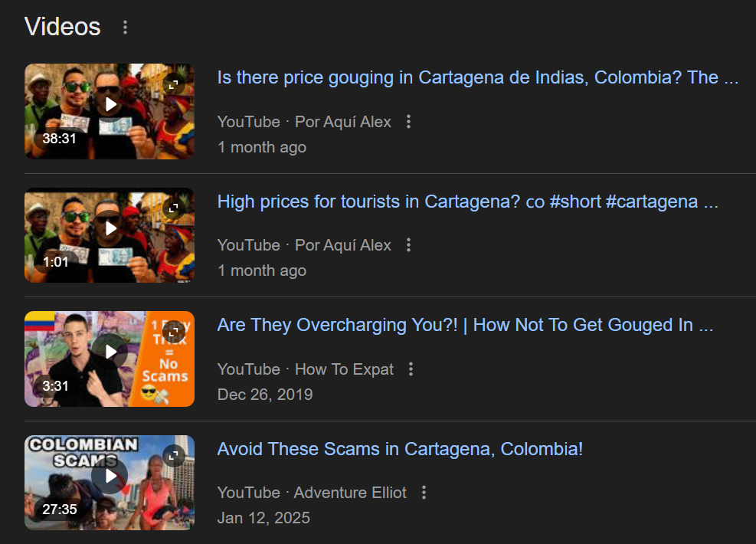Open three-dot menu beside Adventure Elliot
Screen dimensions: 756x544
pos(424,493)
